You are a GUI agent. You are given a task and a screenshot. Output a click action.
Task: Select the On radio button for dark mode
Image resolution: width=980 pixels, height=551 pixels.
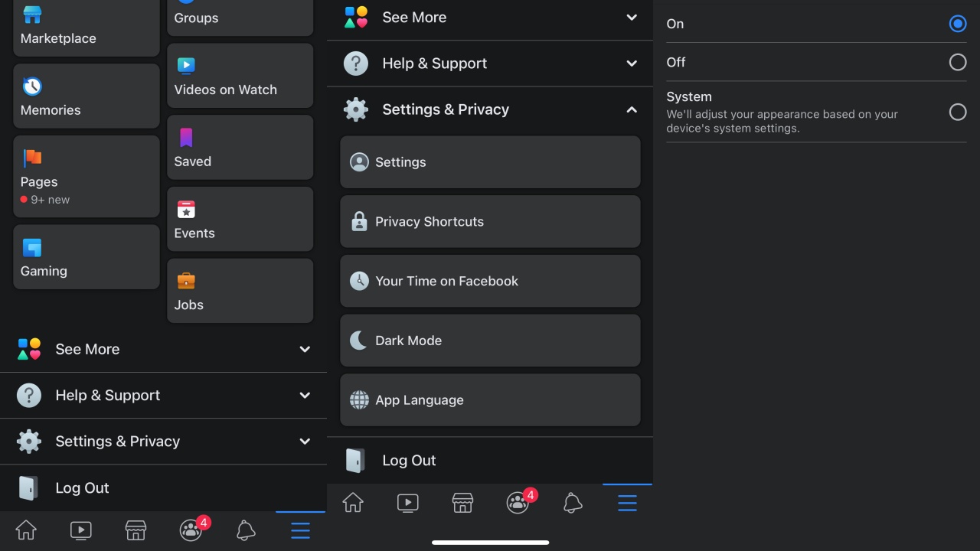[x=957, y=24]
